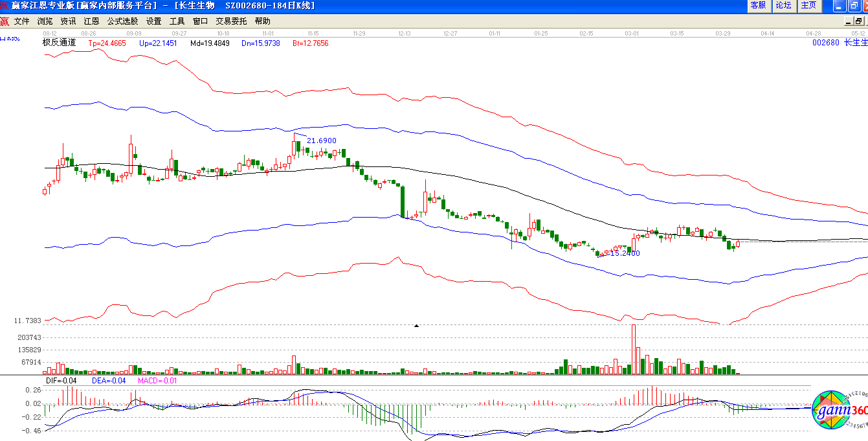Click the Up=22.1451 value

pyautogui.click(x=159, y=43)
